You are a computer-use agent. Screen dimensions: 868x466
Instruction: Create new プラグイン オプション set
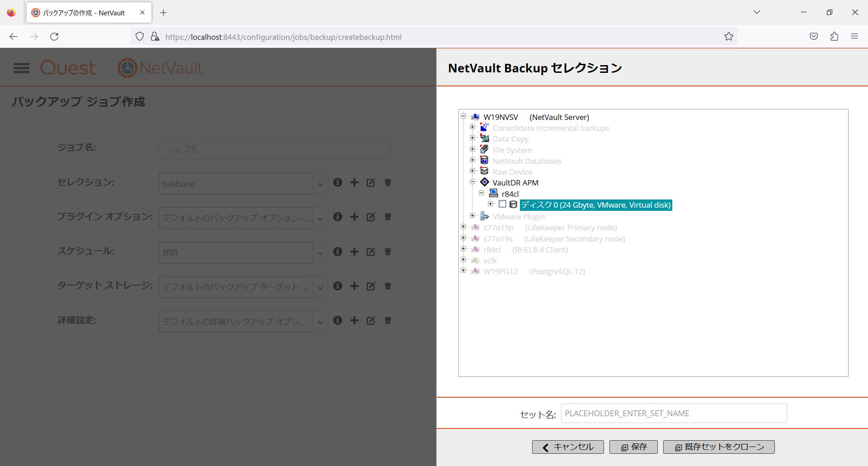click(354, 217)
